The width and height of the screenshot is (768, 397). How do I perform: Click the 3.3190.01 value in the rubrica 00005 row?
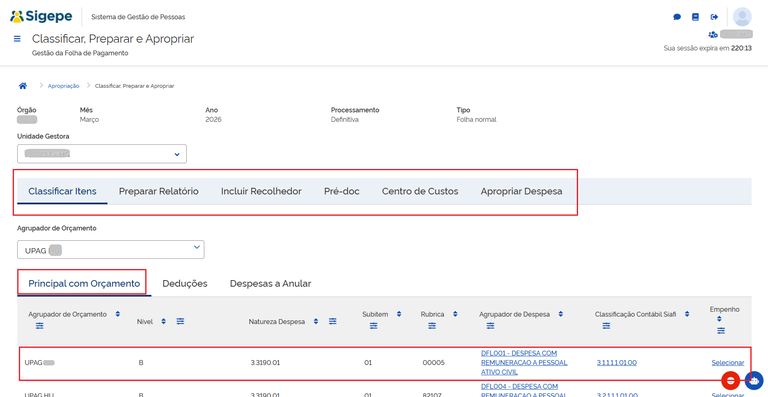[264, 363]
